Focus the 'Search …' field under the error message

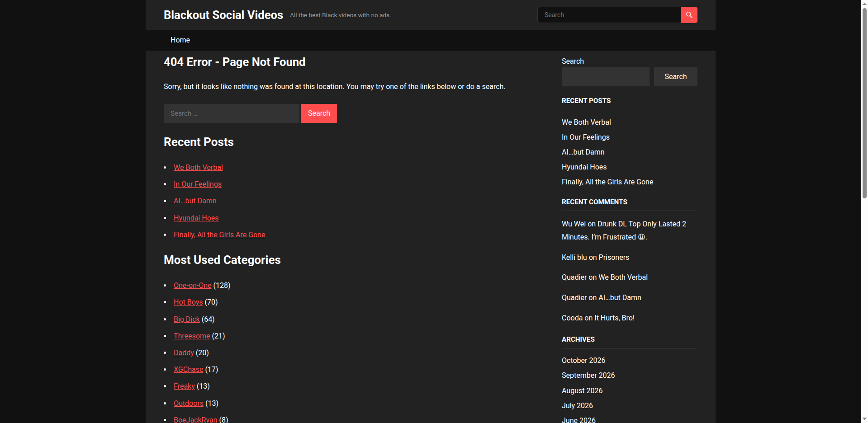point(232,113)
